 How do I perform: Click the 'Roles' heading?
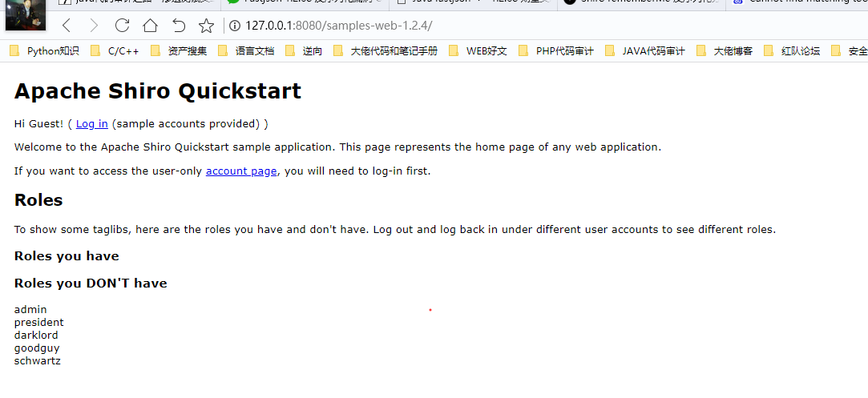pyautogui.click(x=38, y=200)
